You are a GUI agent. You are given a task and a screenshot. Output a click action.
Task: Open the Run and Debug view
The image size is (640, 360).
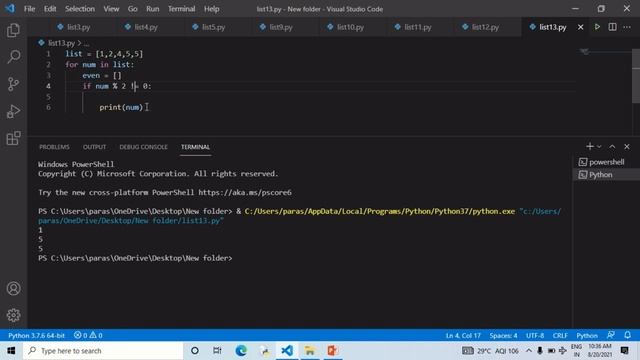pyautogui.click(x=13, y=111)
